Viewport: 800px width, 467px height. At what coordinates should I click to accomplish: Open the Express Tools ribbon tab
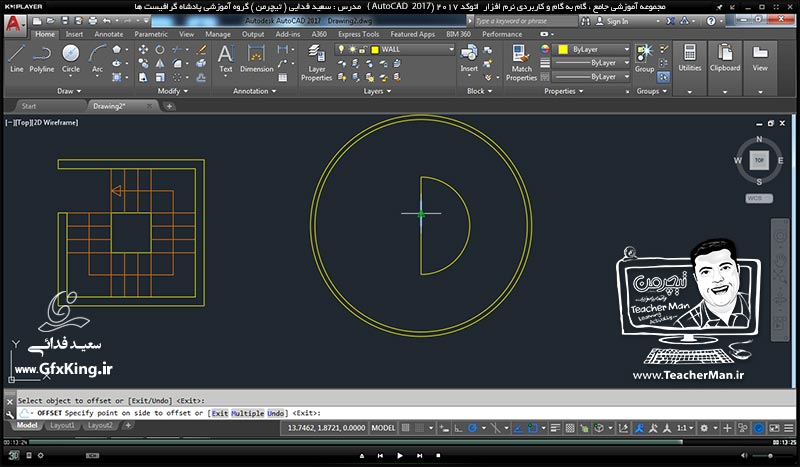click(x=358, y=34)
